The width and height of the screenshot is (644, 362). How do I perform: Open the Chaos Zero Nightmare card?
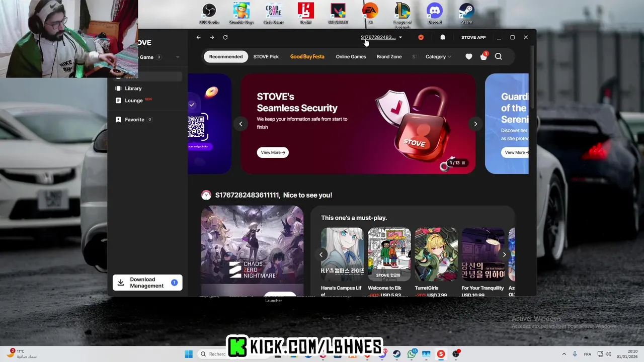(253, 251)
